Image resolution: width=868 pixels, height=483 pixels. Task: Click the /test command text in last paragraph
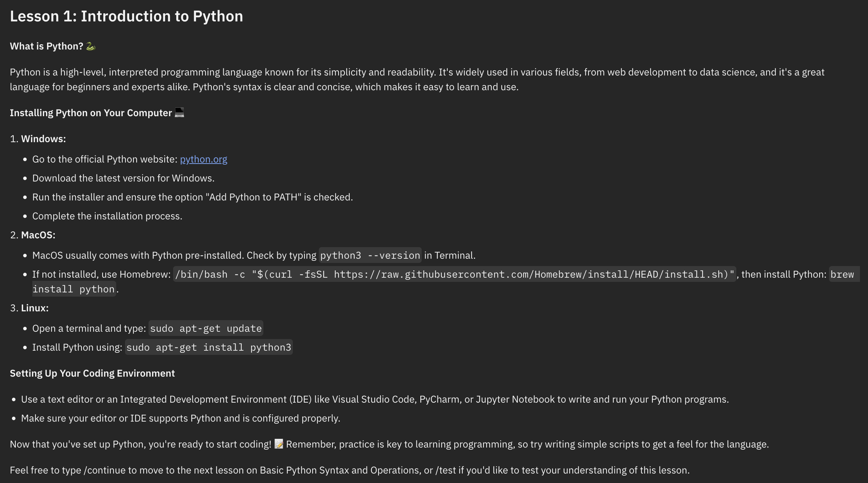[x=446, y=470]
